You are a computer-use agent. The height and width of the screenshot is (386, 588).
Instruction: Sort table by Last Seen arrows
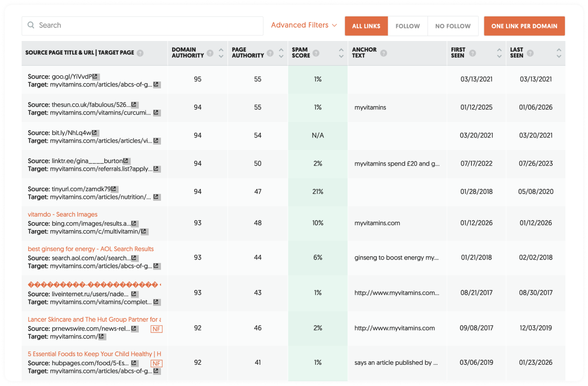[559, 53]
